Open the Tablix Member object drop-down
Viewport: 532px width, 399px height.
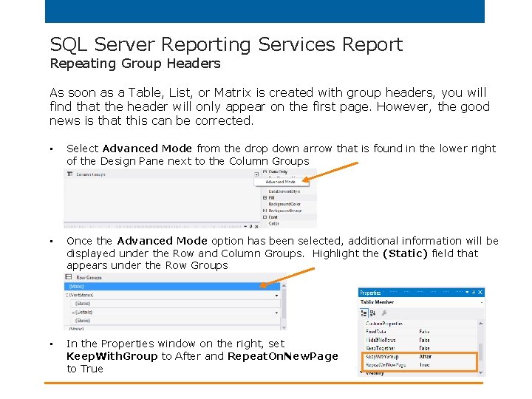(x=481, y=302)
